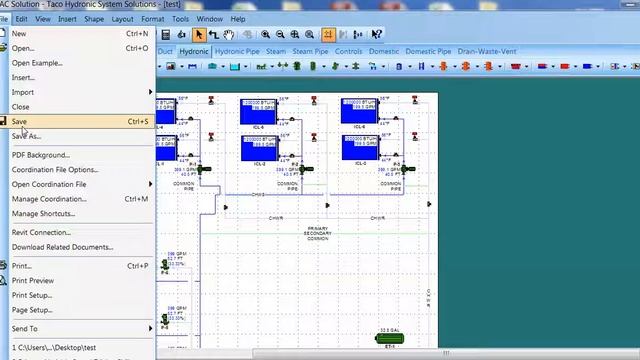
Task: Select the green expansion tank ET-1 on canvas
Action: [x=390, y=338]
